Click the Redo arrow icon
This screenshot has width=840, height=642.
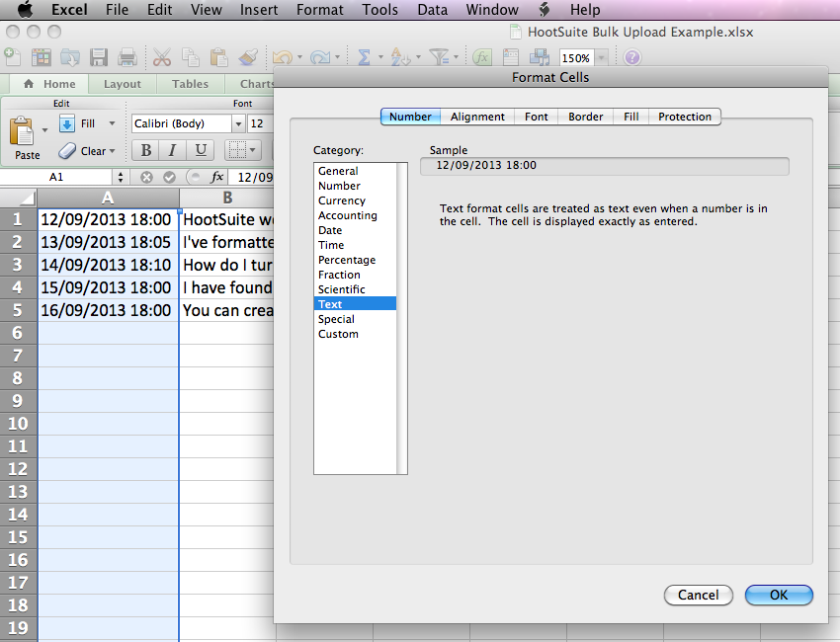pos(320,56)
